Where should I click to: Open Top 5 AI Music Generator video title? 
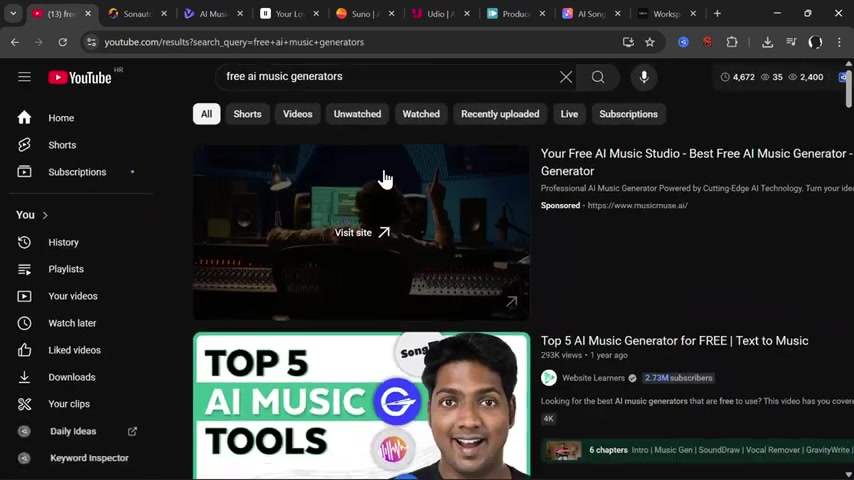point(674,341)
